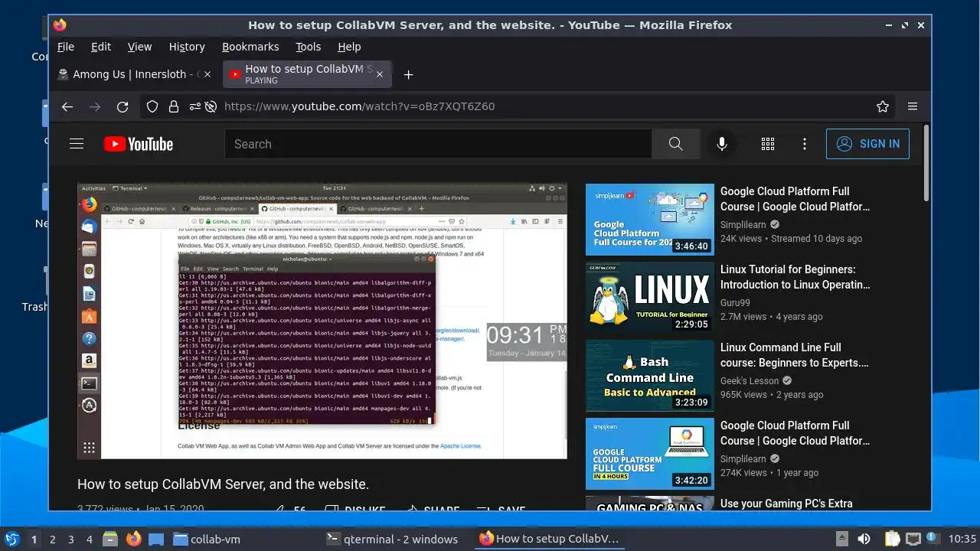The height and width of the screenshot is (551, 980).
Task: Open 'Use your Gaming PC's Extra' video title
Action: [x=786, y=504]
